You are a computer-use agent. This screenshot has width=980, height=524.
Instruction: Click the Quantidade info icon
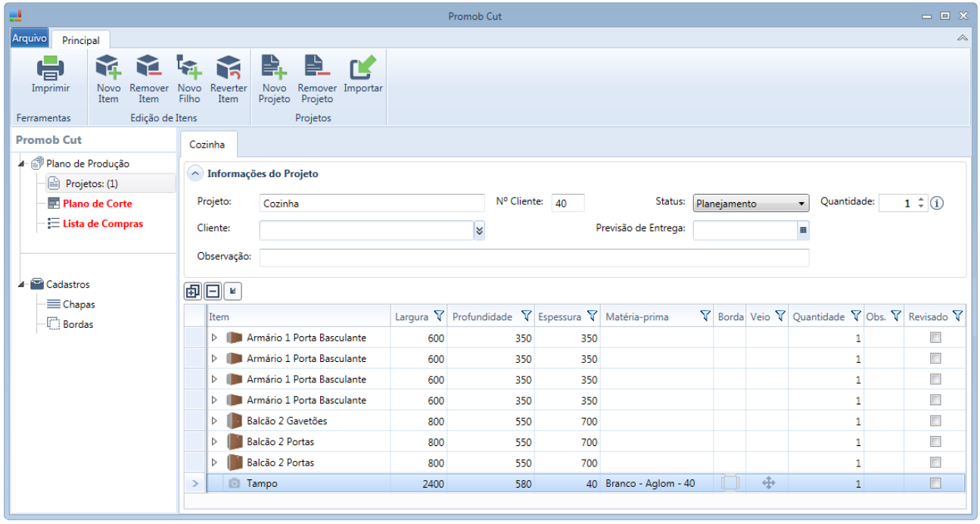[937, 203]
